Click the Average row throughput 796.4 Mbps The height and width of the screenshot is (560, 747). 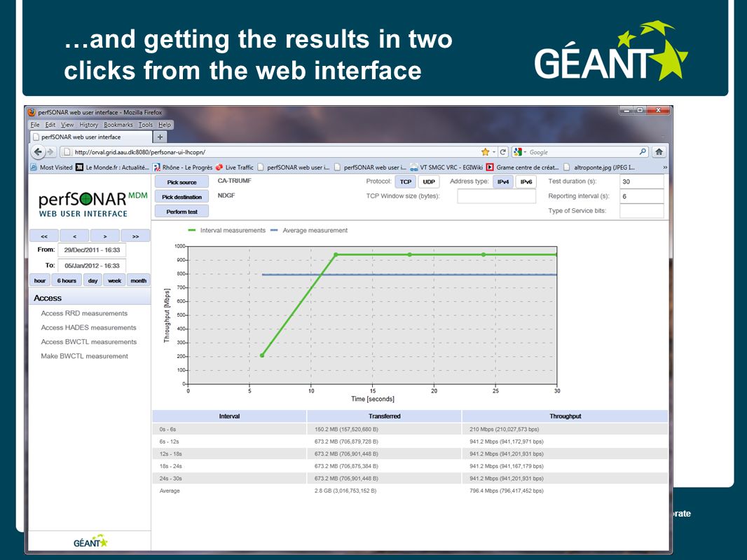coord(507,491)
